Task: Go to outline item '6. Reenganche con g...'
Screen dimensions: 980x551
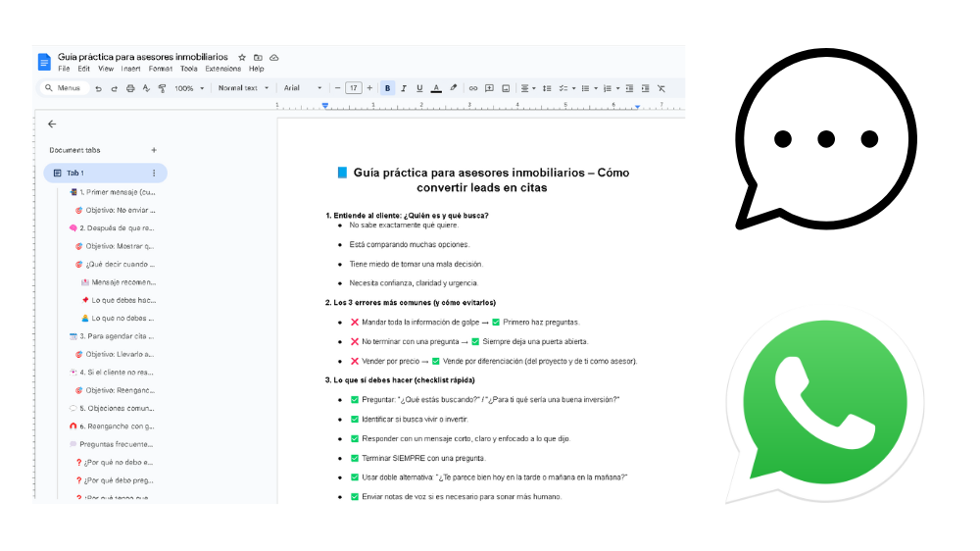Action: (112, 426)
